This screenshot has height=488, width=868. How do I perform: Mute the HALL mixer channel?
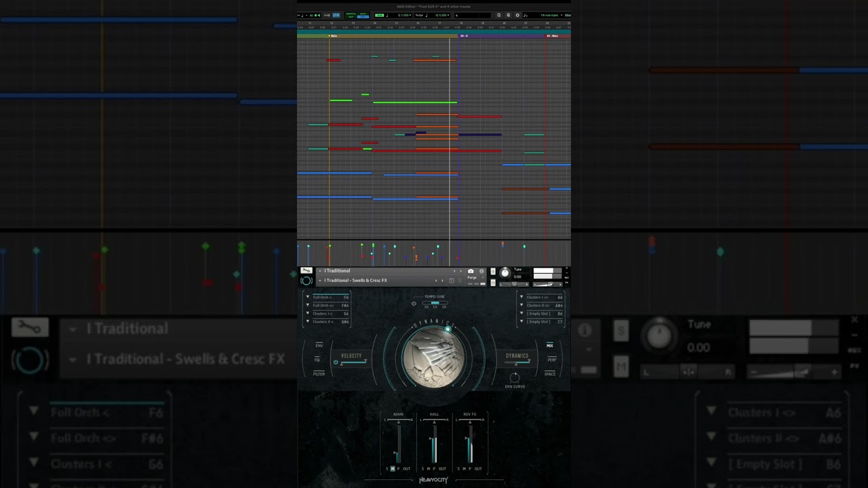pos(429,469)
